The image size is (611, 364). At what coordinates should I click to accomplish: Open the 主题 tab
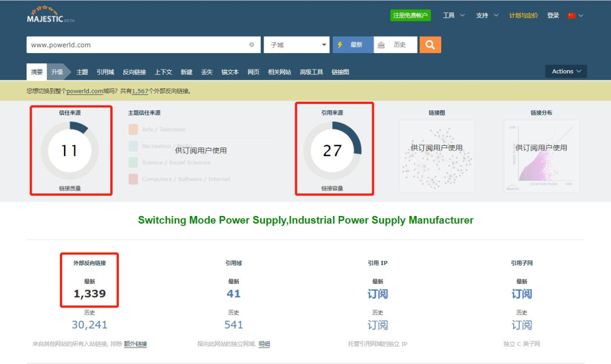(82, 72)
